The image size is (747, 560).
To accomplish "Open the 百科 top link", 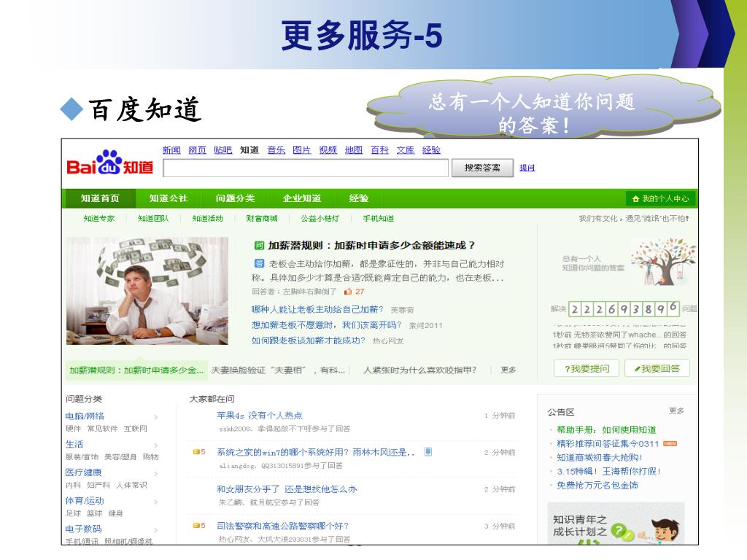I will pyautogui.click(x=379, y=150).
